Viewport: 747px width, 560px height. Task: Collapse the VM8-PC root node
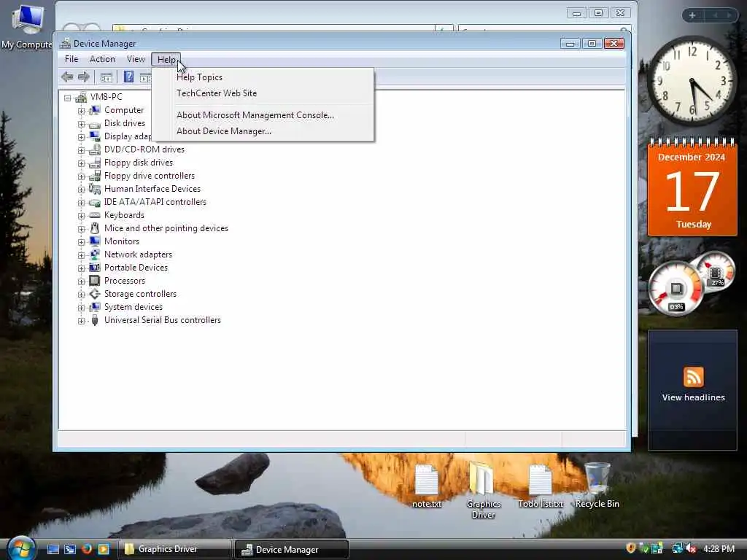68,98
